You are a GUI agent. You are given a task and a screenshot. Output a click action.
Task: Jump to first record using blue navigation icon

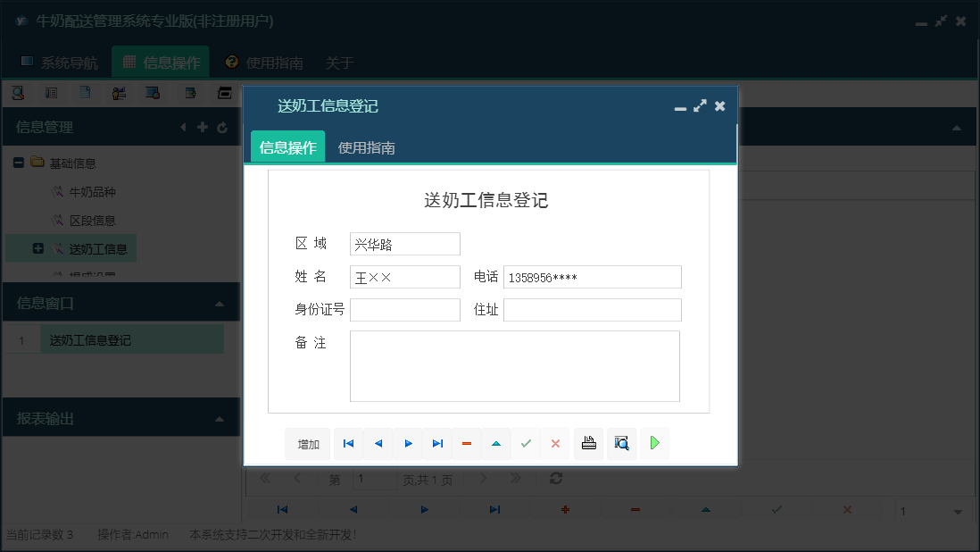tap(348, 443)
